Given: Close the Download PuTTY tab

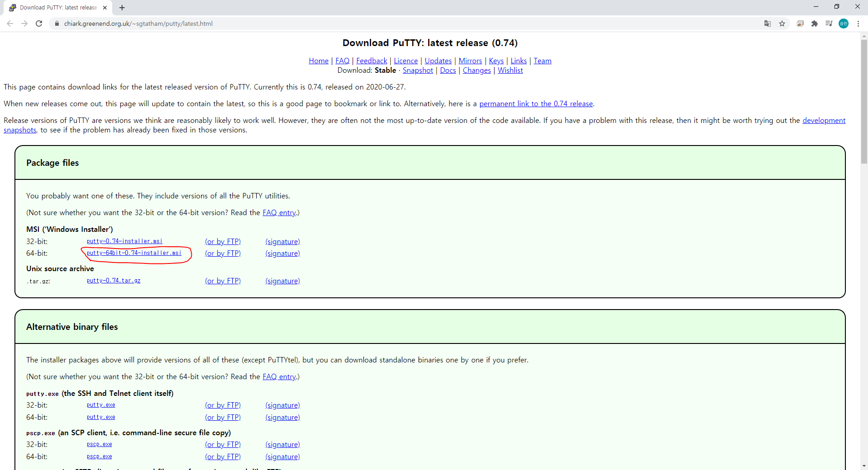Looking at the screenshot, I should [x=105, y=8].
